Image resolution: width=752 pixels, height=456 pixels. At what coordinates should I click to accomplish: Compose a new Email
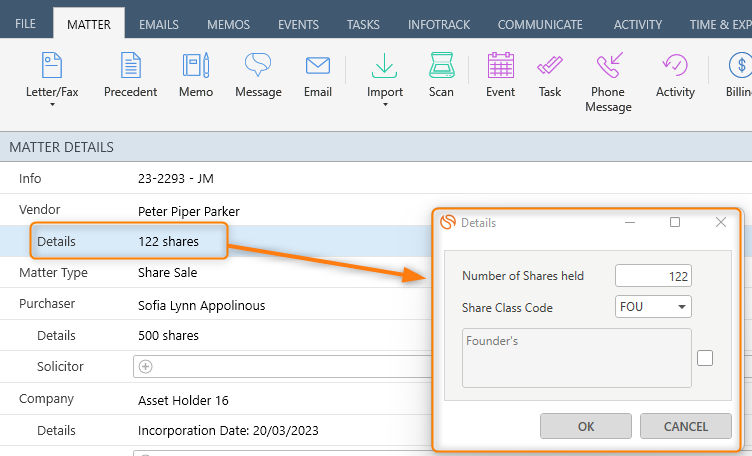(x=317, y=75)
